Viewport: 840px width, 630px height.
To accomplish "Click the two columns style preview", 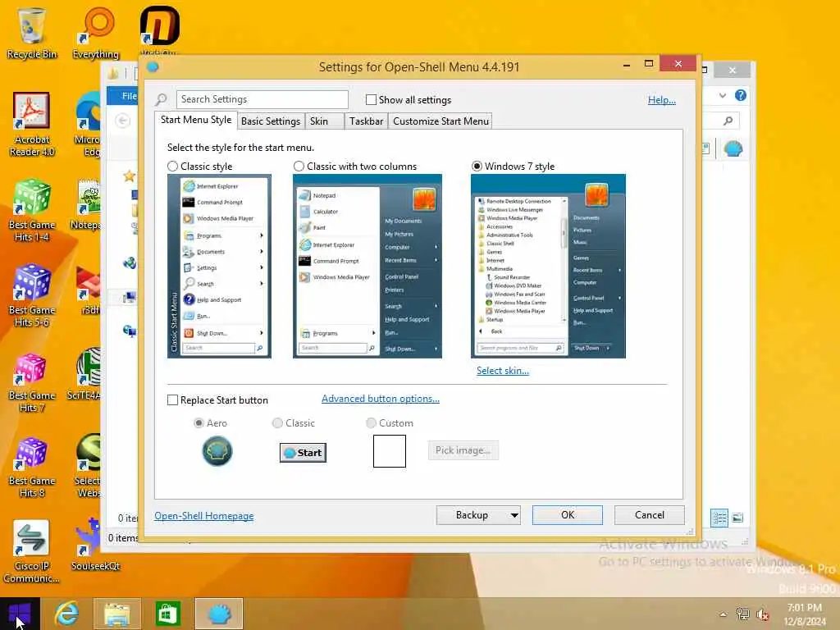I will 367,267.
